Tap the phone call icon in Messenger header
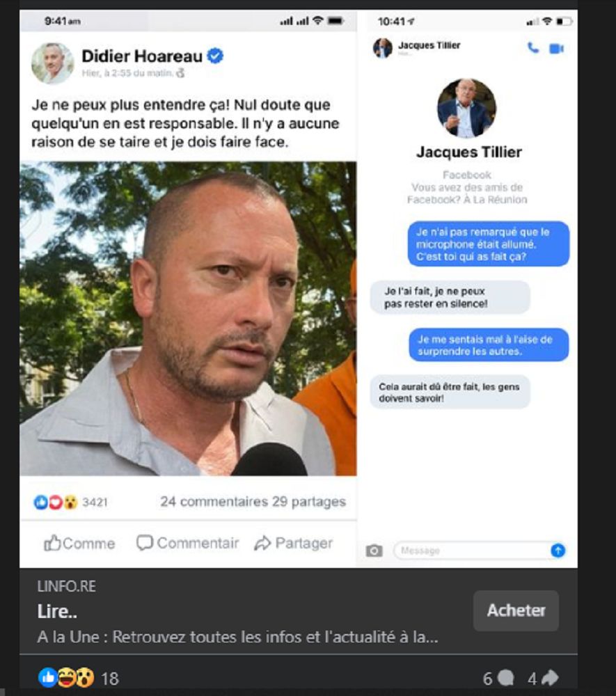This screenshot has height=696, width=616. pos(532,47)
